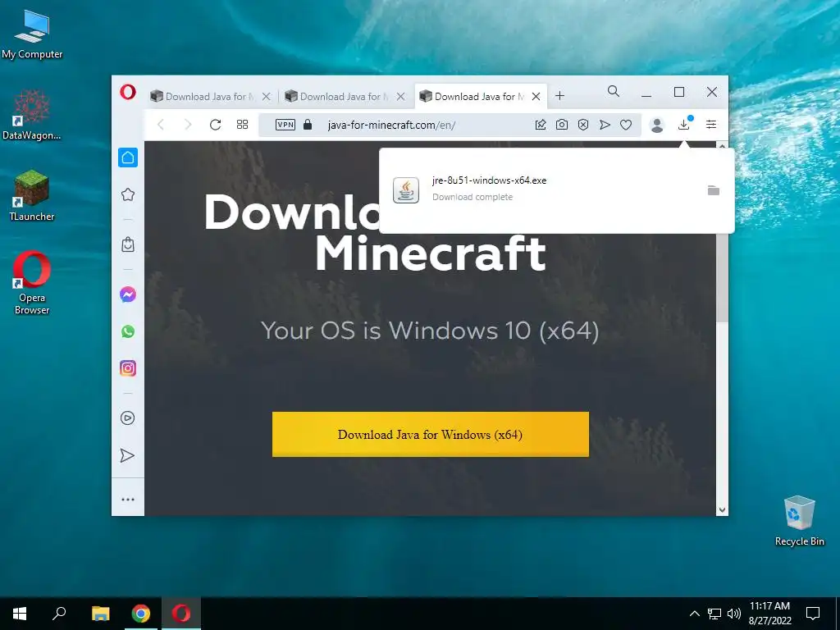Screen dimensions: 840x630
Task: Open the clock showing 11:17 AM
Action: (x=769, y=614)
